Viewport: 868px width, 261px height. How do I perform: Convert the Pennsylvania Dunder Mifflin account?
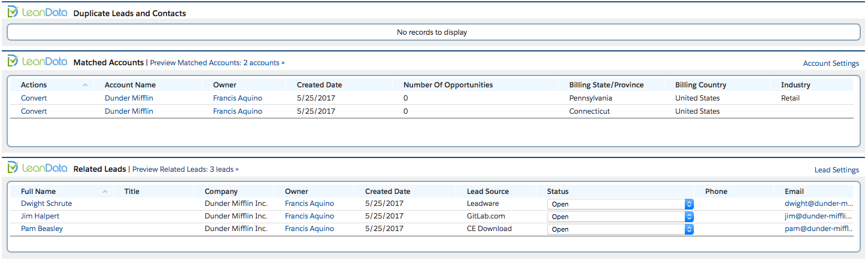34,98
